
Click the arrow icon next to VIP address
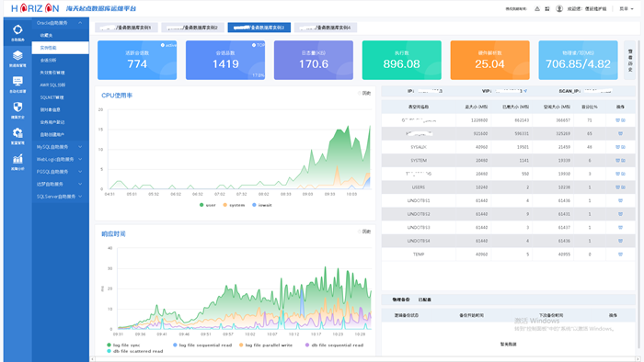click(x=525, y=91)
